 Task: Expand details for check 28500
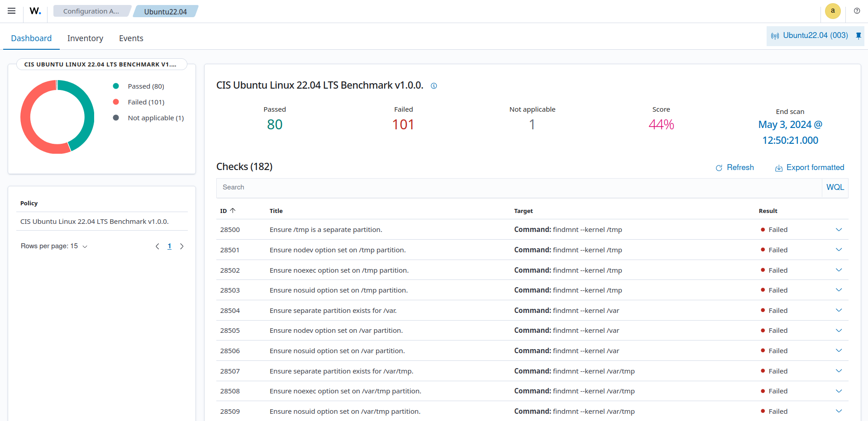click(x=839, y=229)
